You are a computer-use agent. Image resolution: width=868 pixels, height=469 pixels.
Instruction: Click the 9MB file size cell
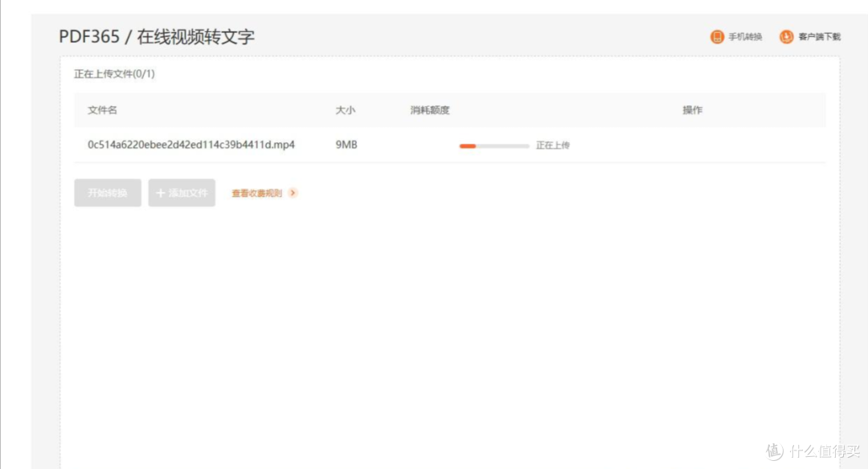click(346, 145)
